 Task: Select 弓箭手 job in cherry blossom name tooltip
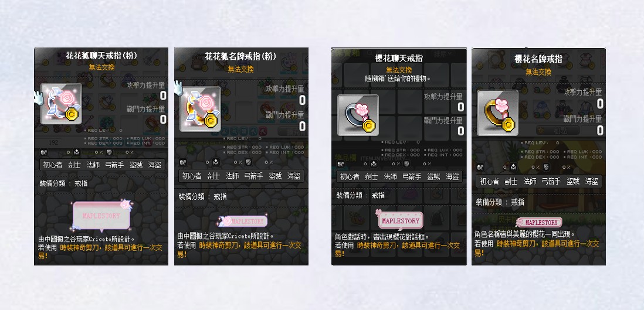551,181
